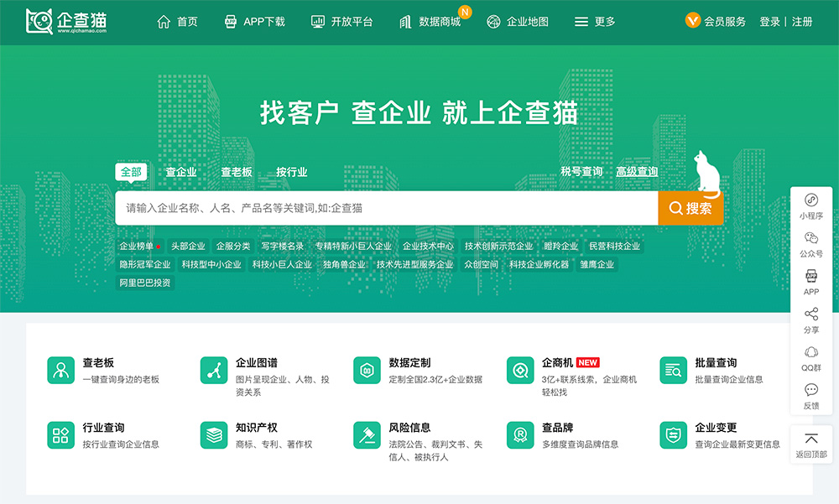The height and width of the screenshot is (504, 839).
Task: Click the 企查猫 cat logo
Action: (x=65, y=22)
